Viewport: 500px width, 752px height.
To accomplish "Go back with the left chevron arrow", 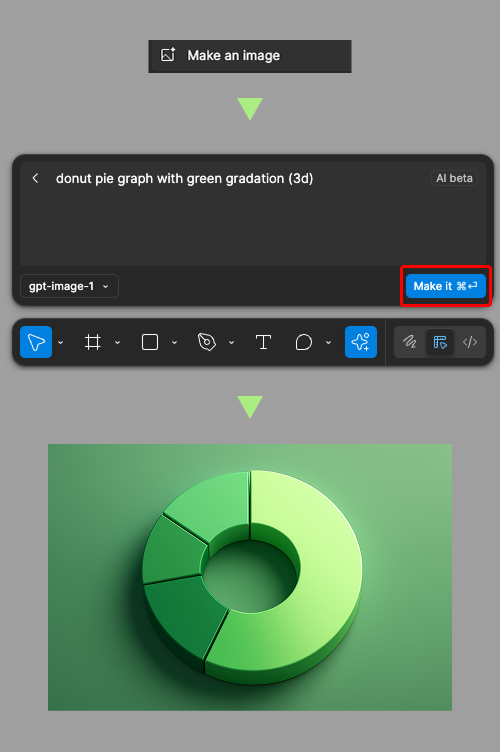I will pyautogui.click(x=35, y=178).
